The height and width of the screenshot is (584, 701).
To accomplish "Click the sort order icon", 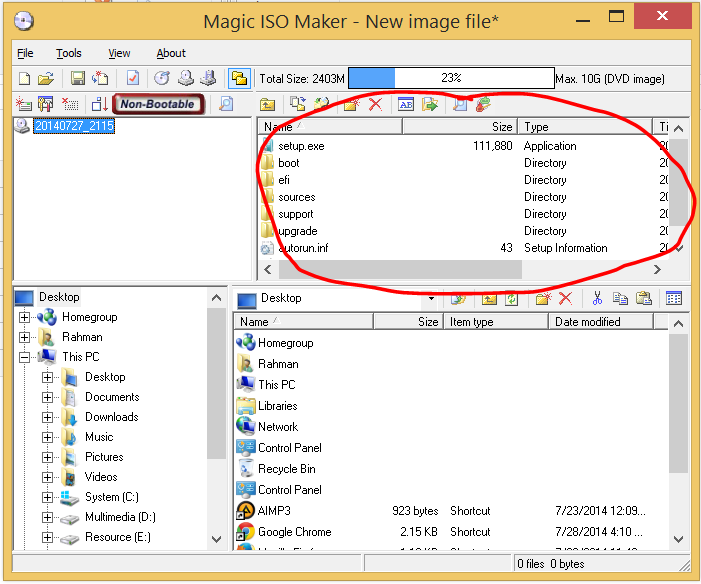I will (99, 104).
